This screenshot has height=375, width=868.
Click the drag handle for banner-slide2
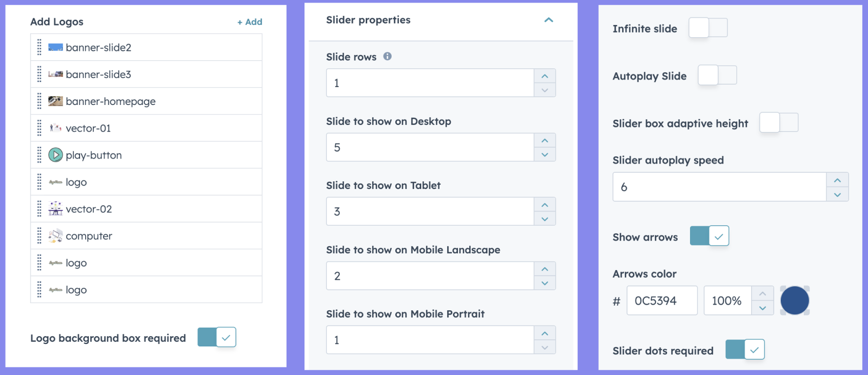point(39,47)
